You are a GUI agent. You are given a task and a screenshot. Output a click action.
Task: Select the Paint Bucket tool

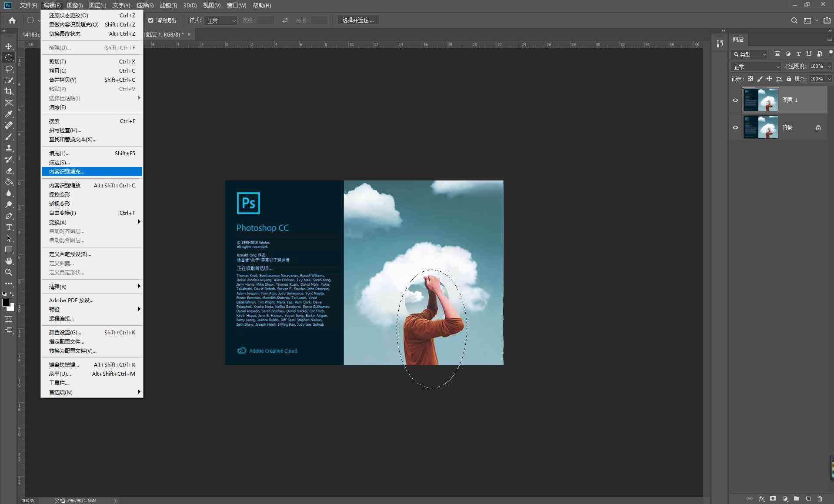click(9, 182)
